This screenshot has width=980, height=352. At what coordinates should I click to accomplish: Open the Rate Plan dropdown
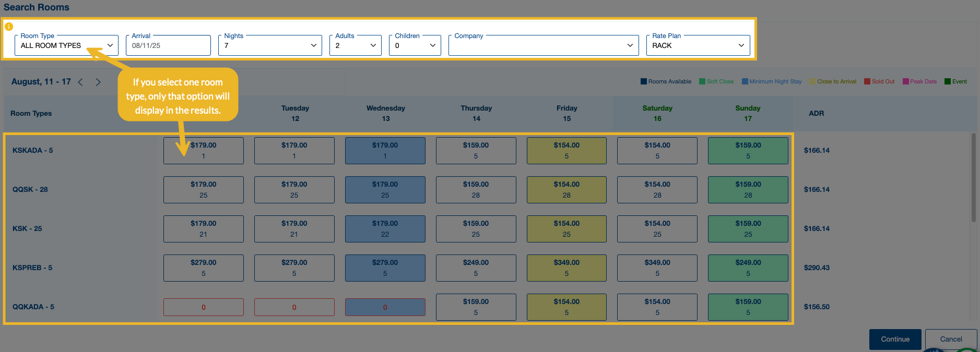point(698,45)
